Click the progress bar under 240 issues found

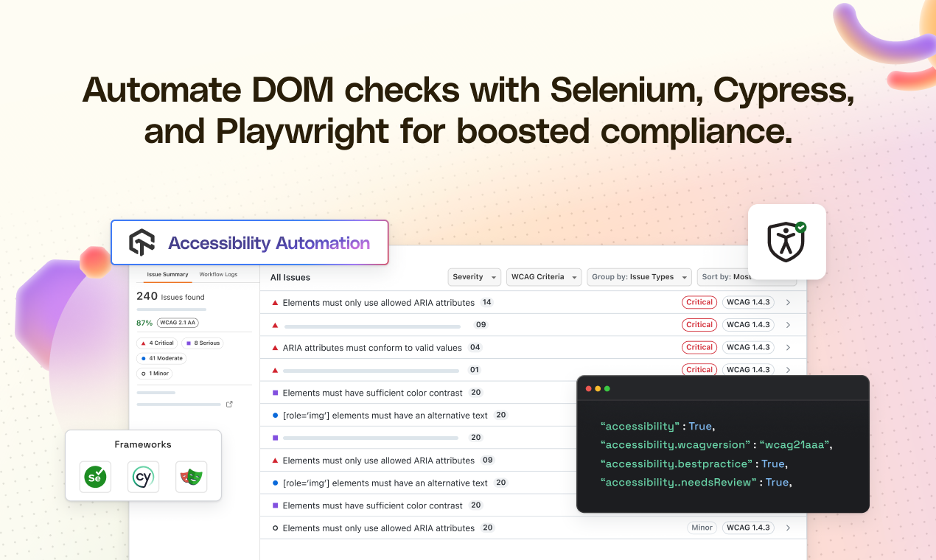172,310
